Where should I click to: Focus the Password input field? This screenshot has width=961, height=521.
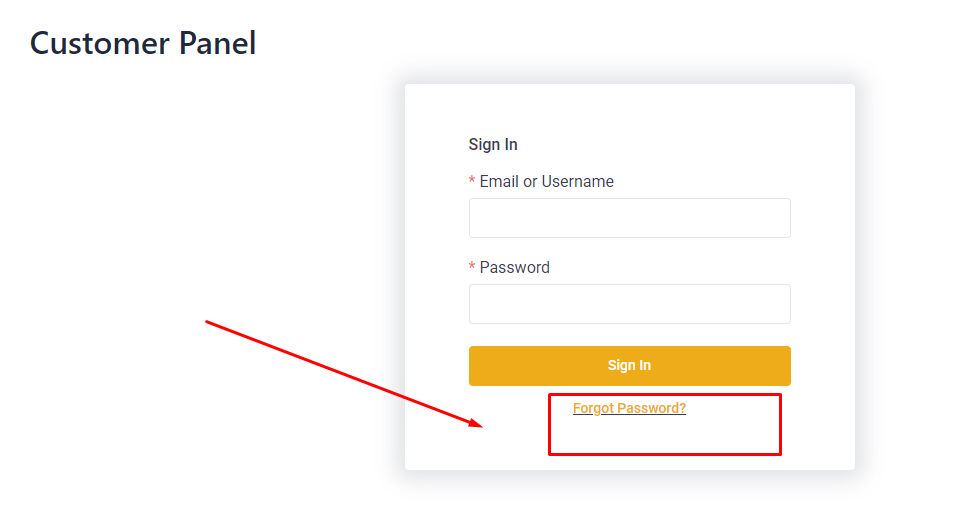[629, 304]
